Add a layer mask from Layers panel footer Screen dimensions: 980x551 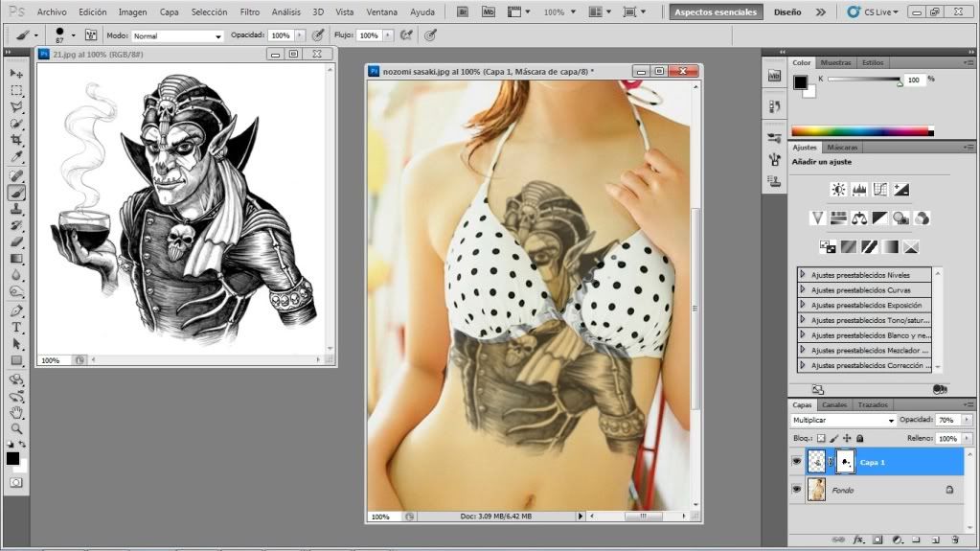878,540
